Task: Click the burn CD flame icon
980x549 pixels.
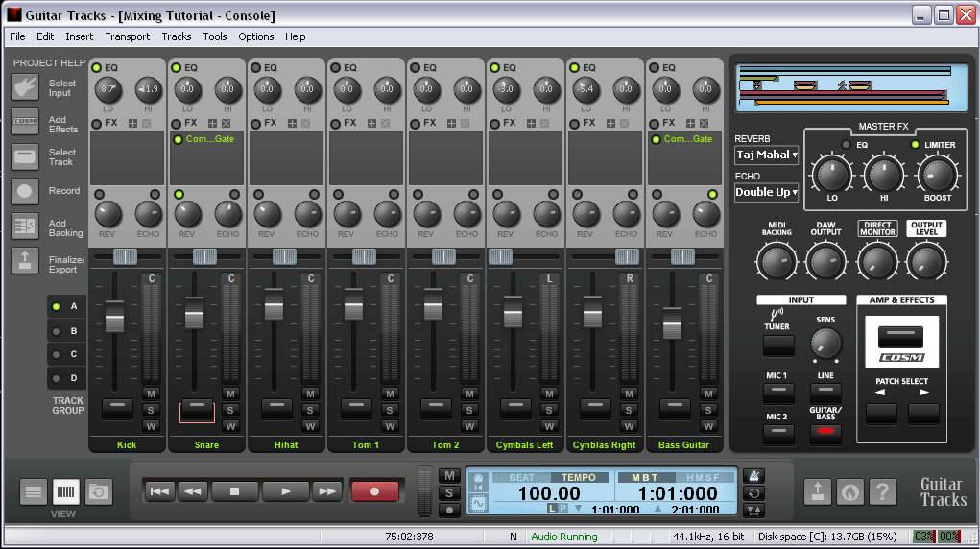Action: click(x=850, y=492)
